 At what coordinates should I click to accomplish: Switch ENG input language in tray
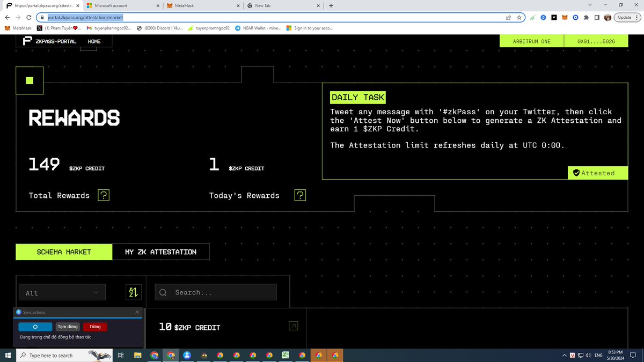598,355
